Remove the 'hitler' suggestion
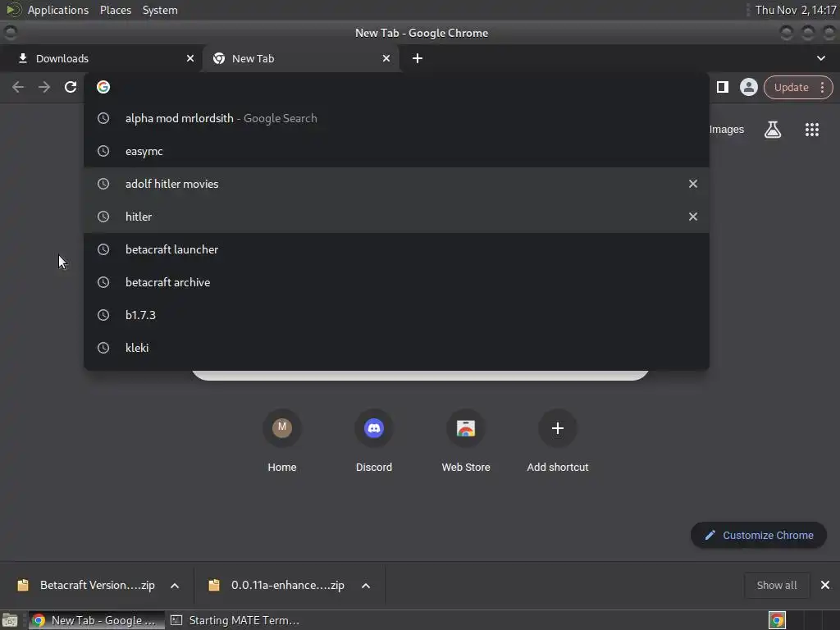840x630 pixels. [692, 217]
